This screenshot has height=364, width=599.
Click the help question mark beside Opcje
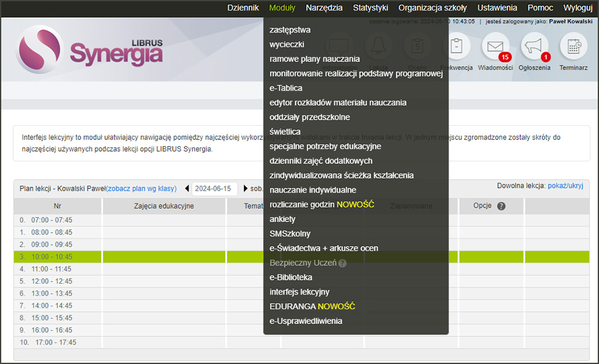coord(501,206)
